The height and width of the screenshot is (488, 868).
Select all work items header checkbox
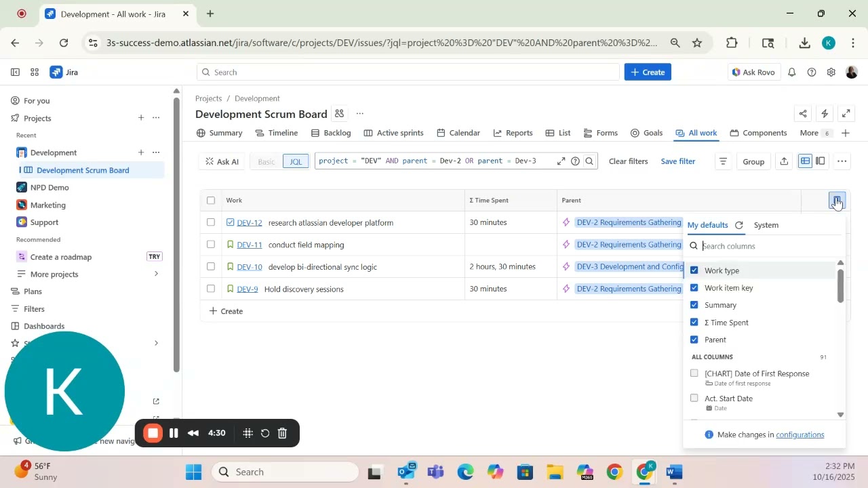[211, 200]
